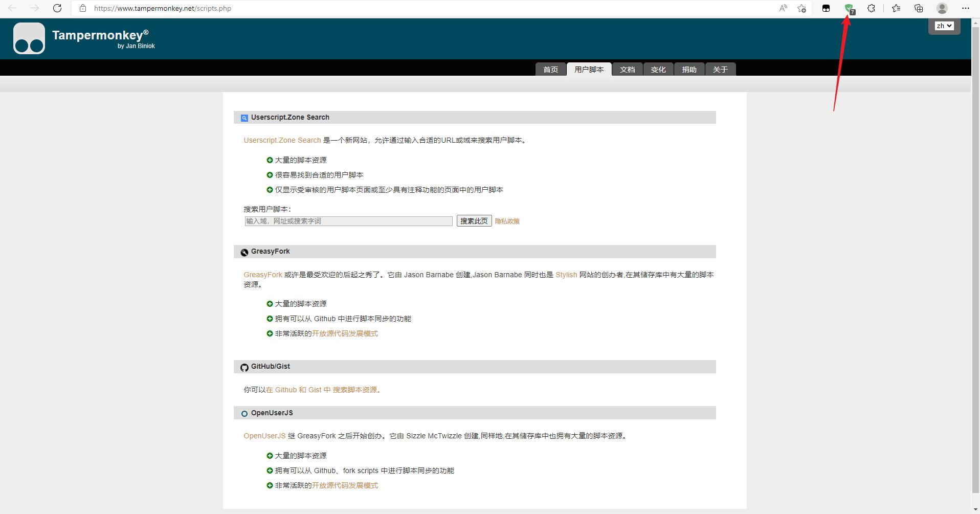Click '很容易找到合适的用户脚本' bullet text

[319, 175]
